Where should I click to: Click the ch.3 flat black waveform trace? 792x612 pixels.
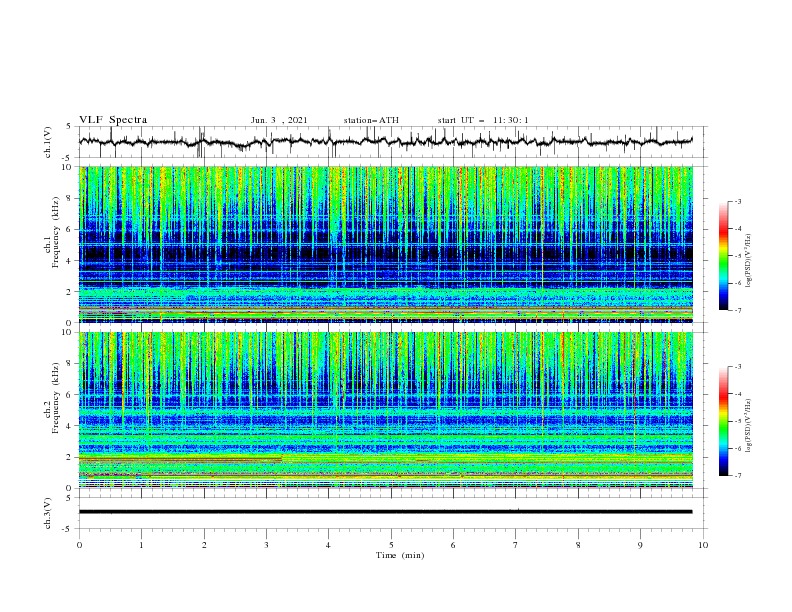click(386, 512)
